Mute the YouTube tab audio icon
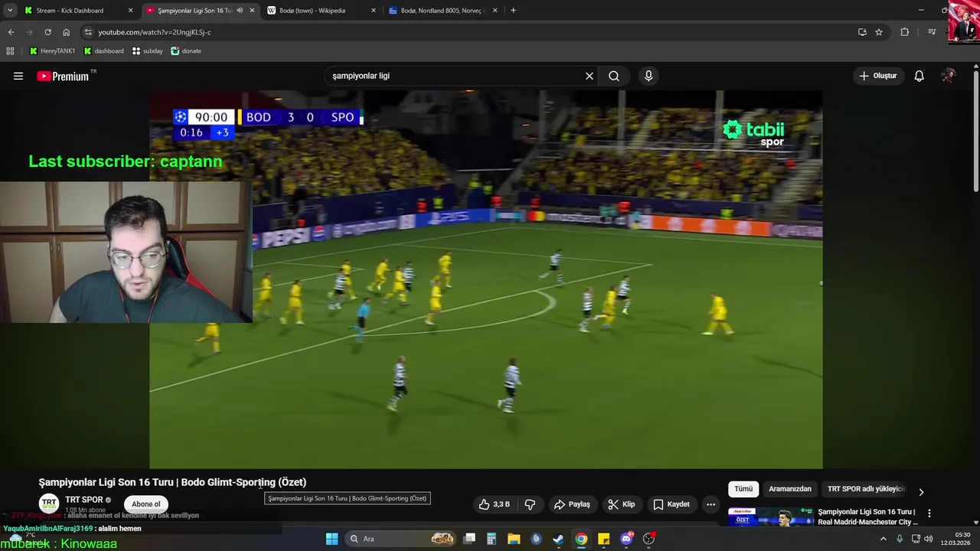 tap(240, 11)
